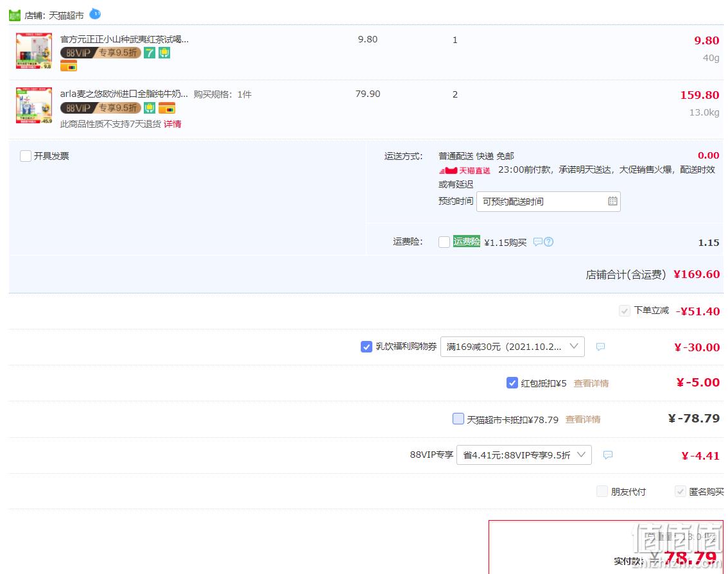The width and height of the screenshot is (728, 574).
Task: Click the blue chat bubble beside 天猫超市
Action: [95, 14]
